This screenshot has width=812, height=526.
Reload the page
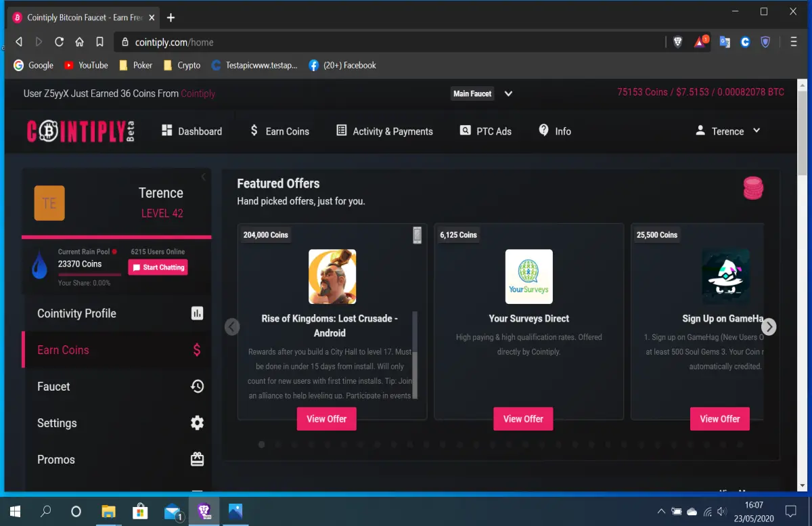[59, 42]
